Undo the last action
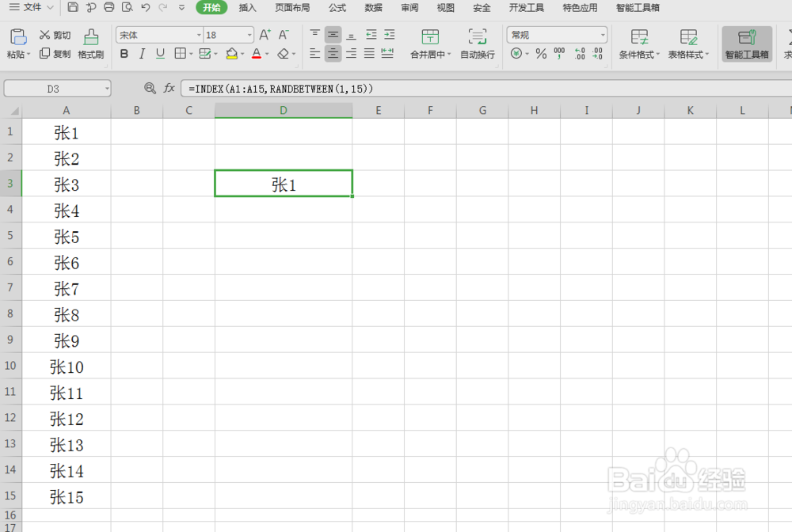The height and width of the screenshot is (532, 792). [146, 7]
